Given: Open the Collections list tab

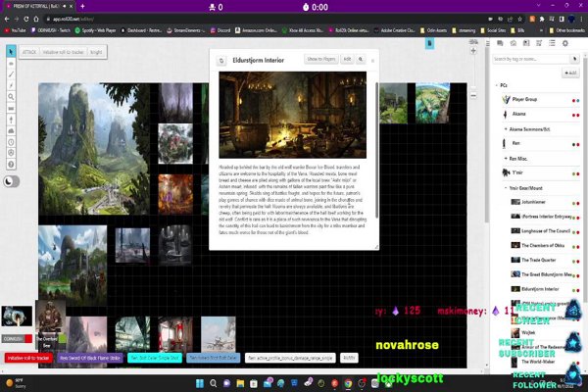Looking at the screenshot, I should (x=552, y=43).
